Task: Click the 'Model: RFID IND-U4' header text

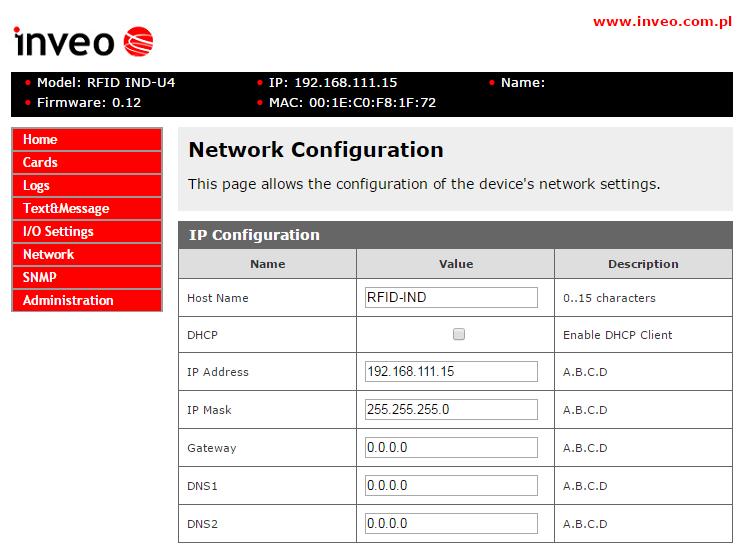Action: pyautogui.click(x=106, y=83)
